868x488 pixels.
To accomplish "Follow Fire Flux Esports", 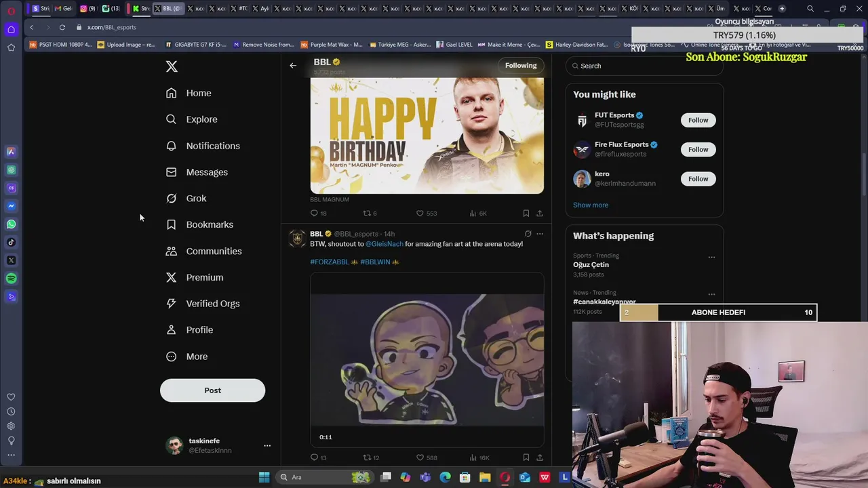I will (x=698, y=149).
